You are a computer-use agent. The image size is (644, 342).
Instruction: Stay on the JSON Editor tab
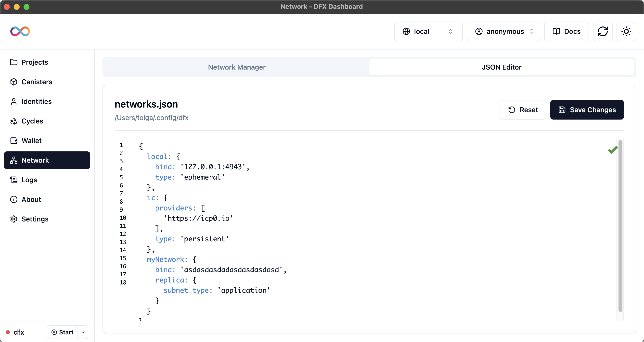(502, 67)
